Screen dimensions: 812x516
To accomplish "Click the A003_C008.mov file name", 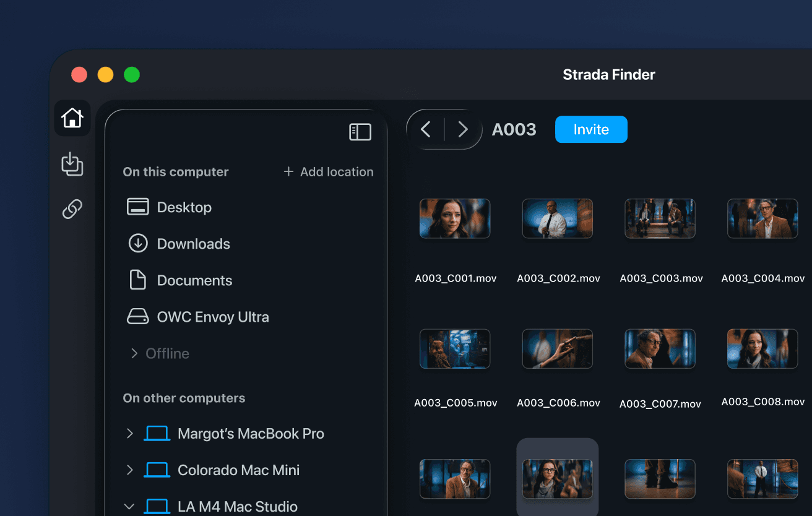I will (x=763, y=402).
